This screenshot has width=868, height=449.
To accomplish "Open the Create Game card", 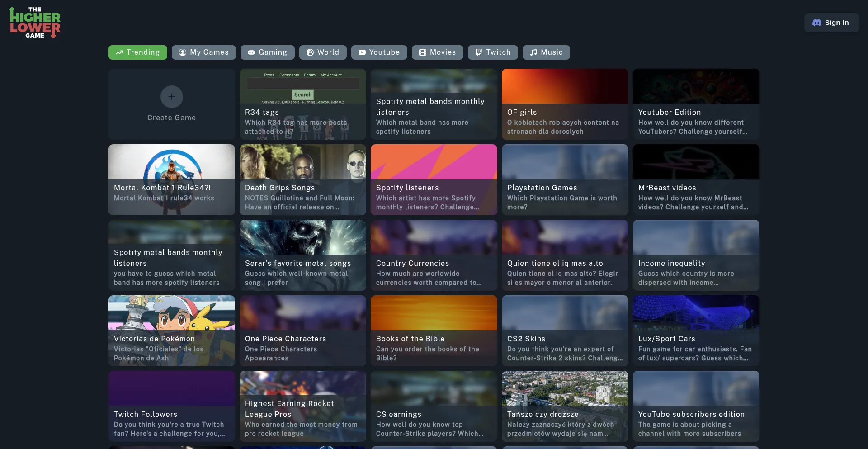I will [171, 104].
